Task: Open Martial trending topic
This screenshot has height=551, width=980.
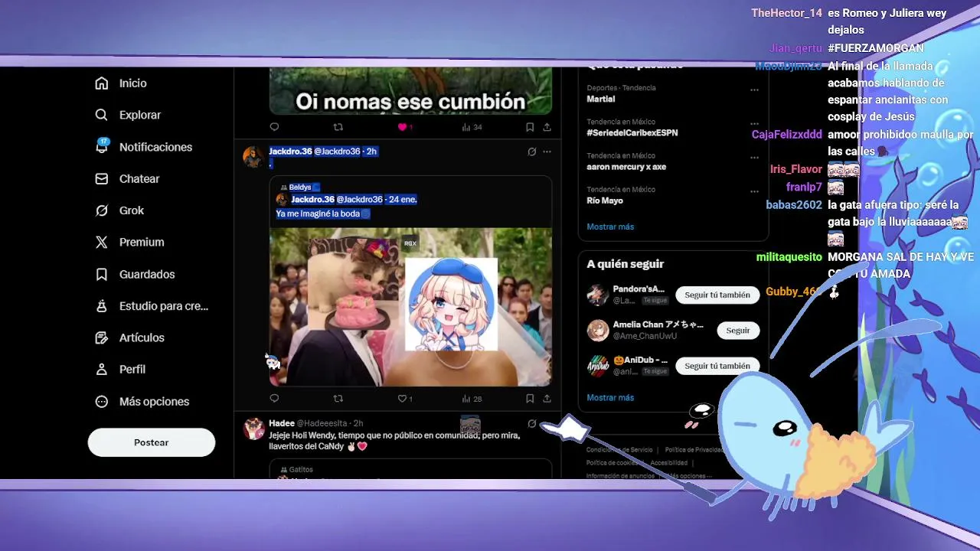Action: (601, 99)
